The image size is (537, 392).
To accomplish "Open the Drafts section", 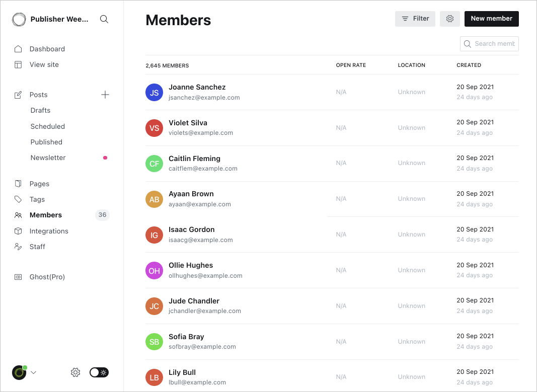I will 40,110.
